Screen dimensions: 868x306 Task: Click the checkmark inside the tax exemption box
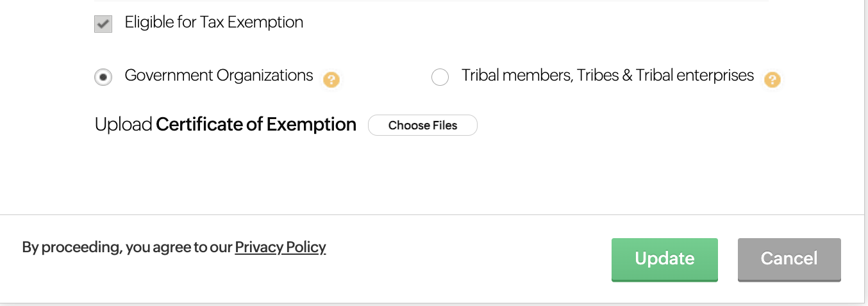103,24
